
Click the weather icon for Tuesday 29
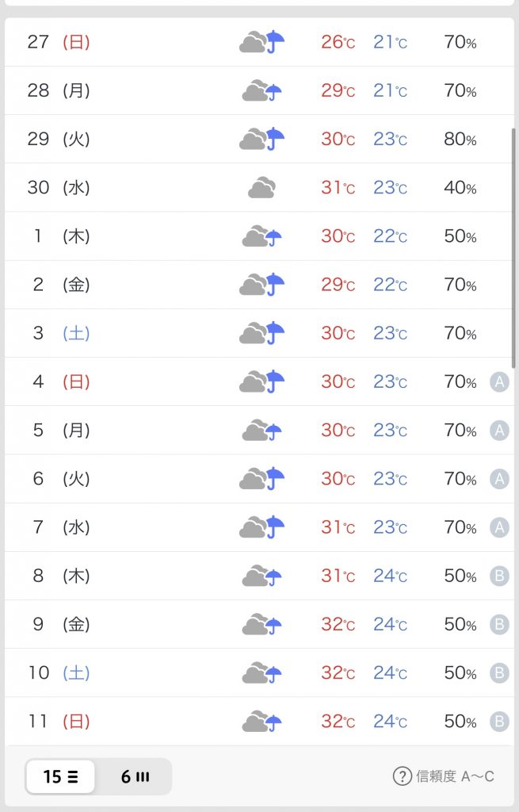[x=261, y=139]
